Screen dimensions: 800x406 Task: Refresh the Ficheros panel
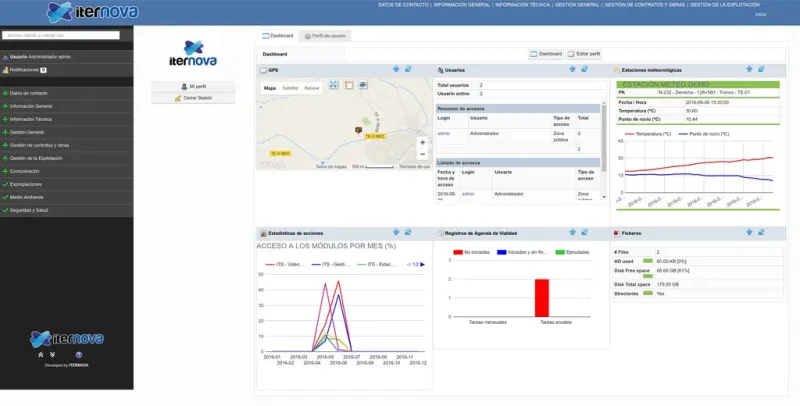tap(761, 232)
